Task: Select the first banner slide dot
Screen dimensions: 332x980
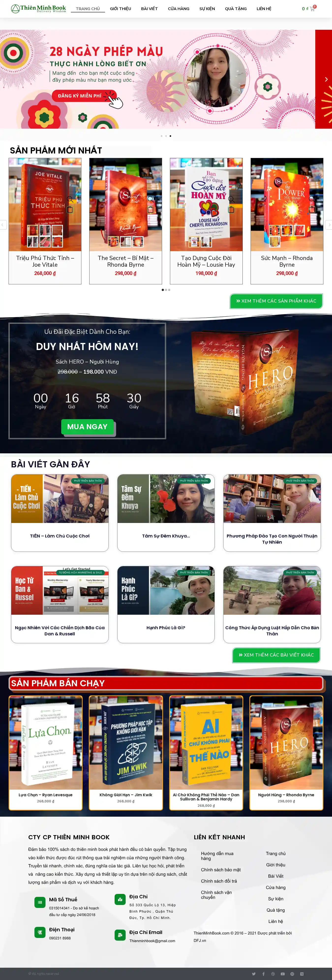Action: [162, 136]
